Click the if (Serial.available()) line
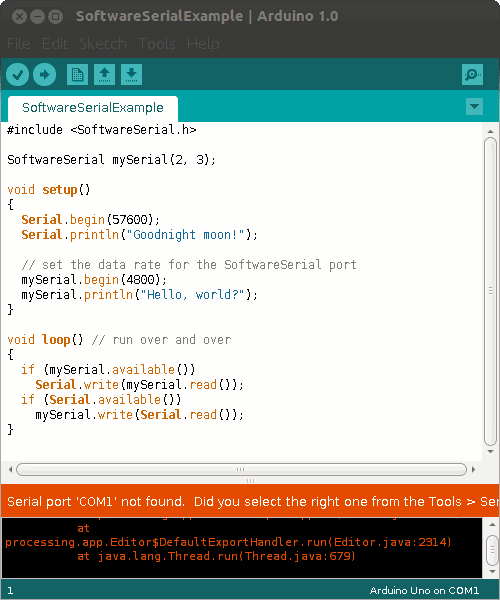Image resolution: width=500 pixels, height=600 pixels. point(101,399)
